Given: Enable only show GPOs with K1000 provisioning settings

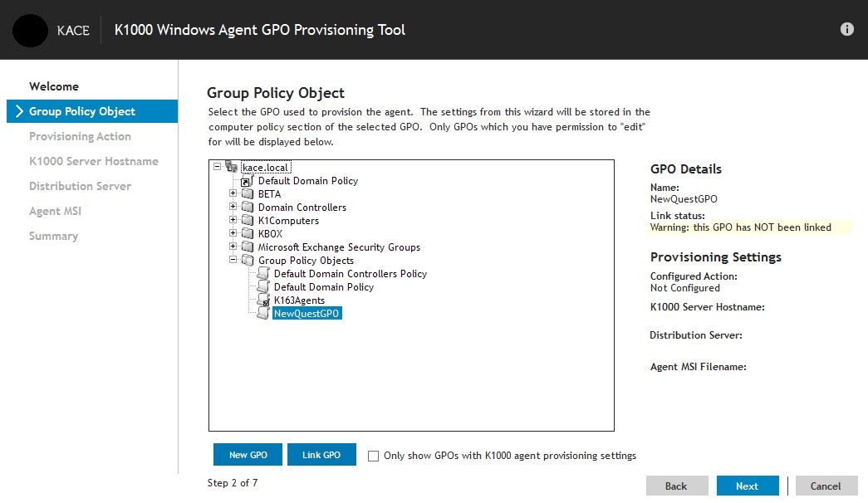Looking at the screenshot, I should (373, 455).
